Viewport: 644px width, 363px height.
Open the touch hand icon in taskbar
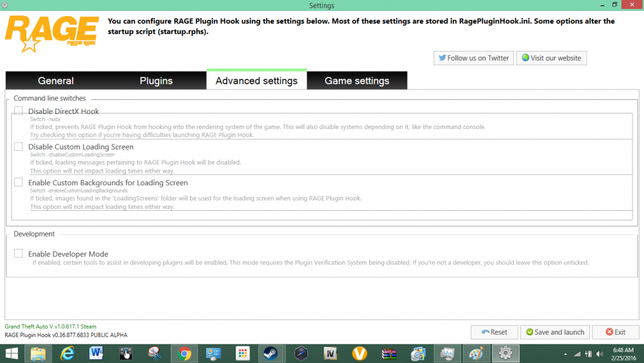tap(126, 353)
